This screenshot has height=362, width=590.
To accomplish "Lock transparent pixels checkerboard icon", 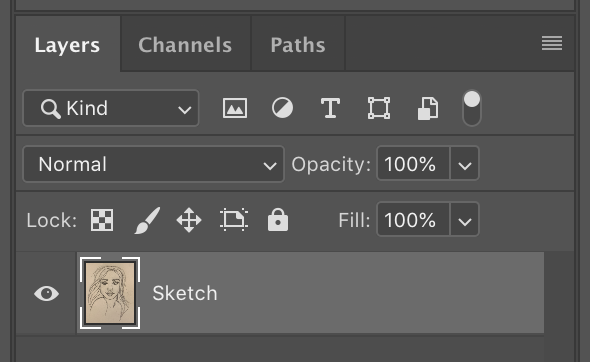I will pyautogui.click(x=102, y=220).
